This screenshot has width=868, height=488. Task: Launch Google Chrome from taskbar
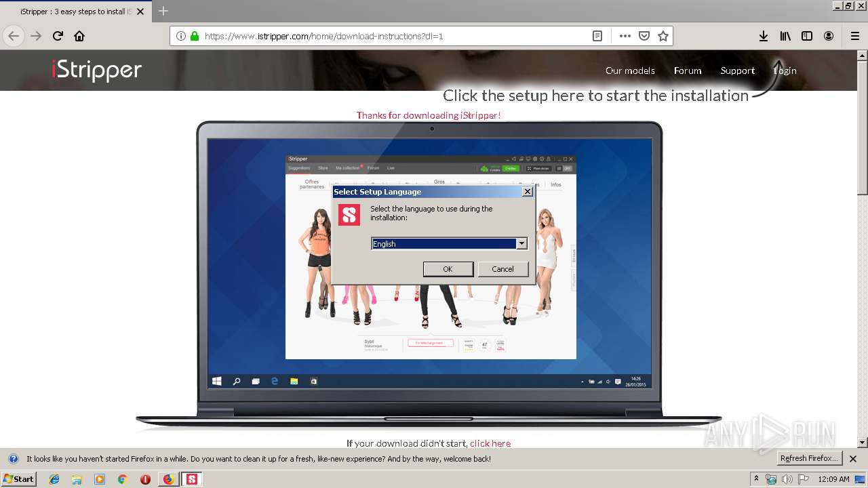point(122,479)
